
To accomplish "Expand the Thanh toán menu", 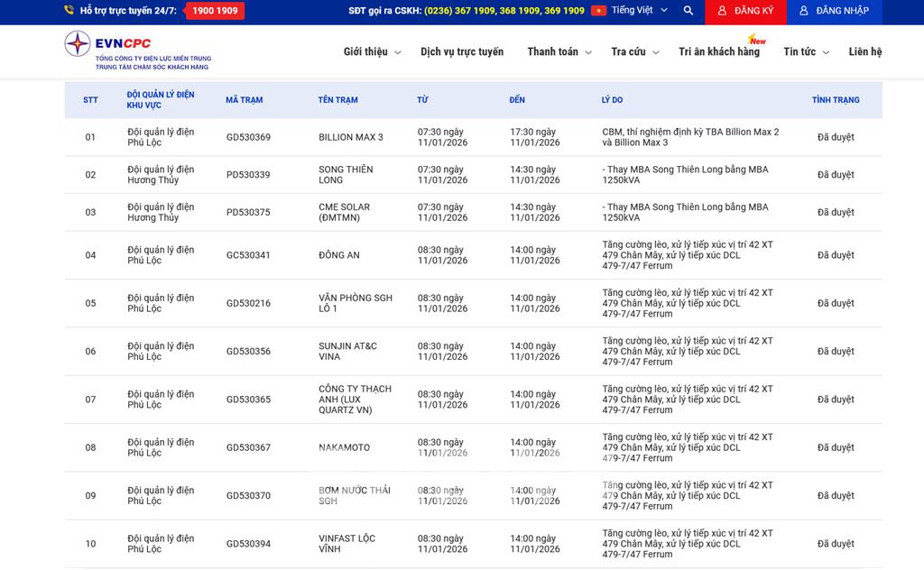I will click(559, 52).
